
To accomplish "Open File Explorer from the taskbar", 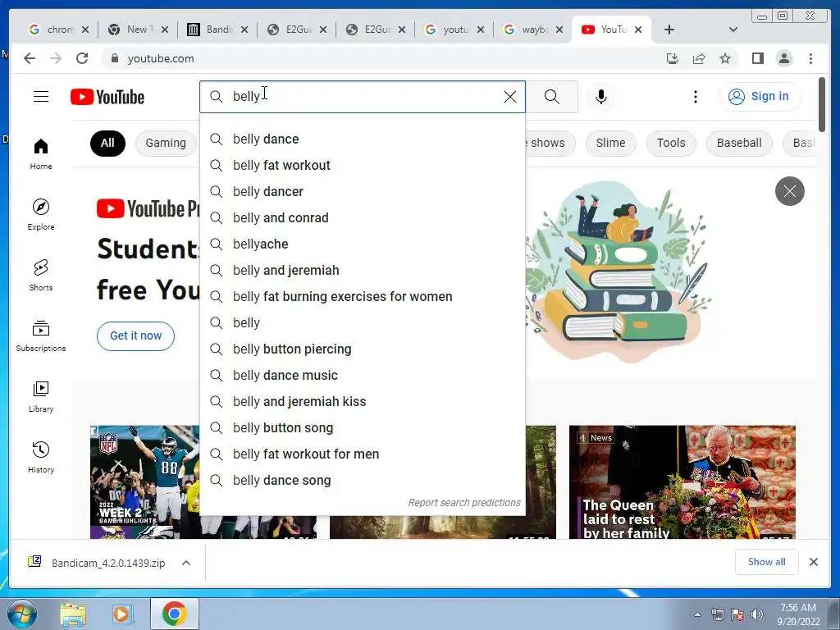I will [73, 614].
